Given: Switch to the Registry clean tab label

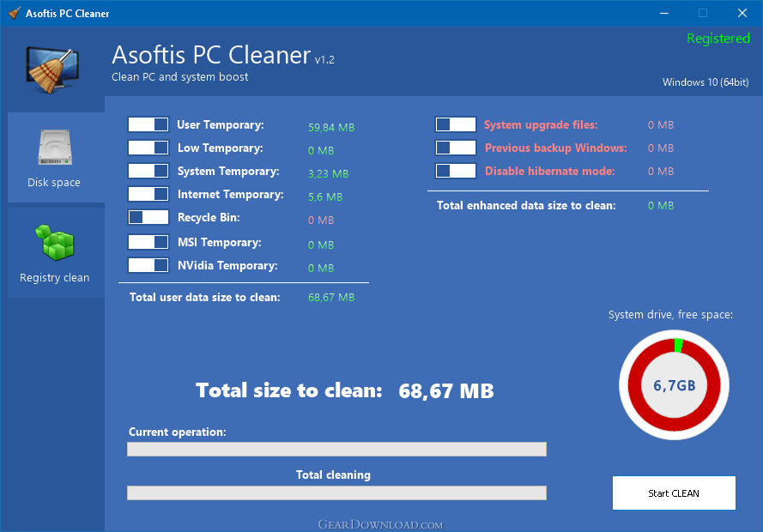Looking at the screenshot, I should click(x=55, y=278).
